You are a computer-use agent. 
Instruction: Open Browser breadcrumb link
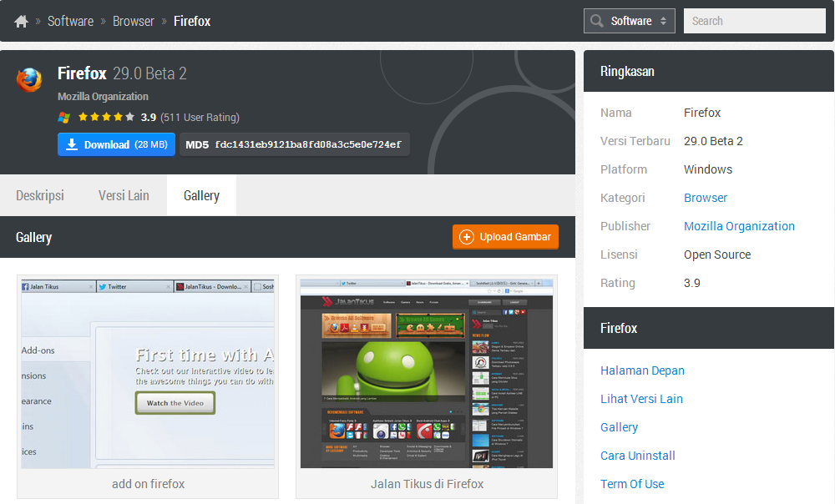(x=133, y=22)
